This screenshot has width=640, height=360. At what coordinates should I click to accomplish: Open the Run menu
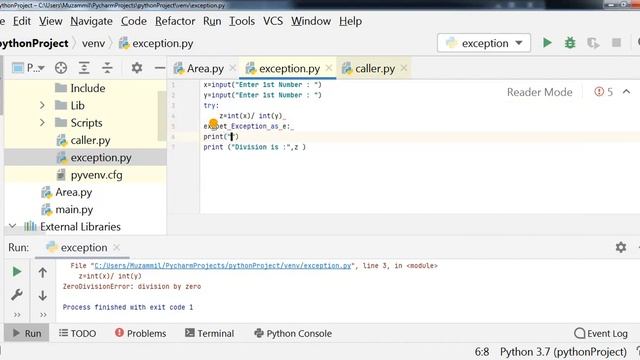[x=212, y=21]
